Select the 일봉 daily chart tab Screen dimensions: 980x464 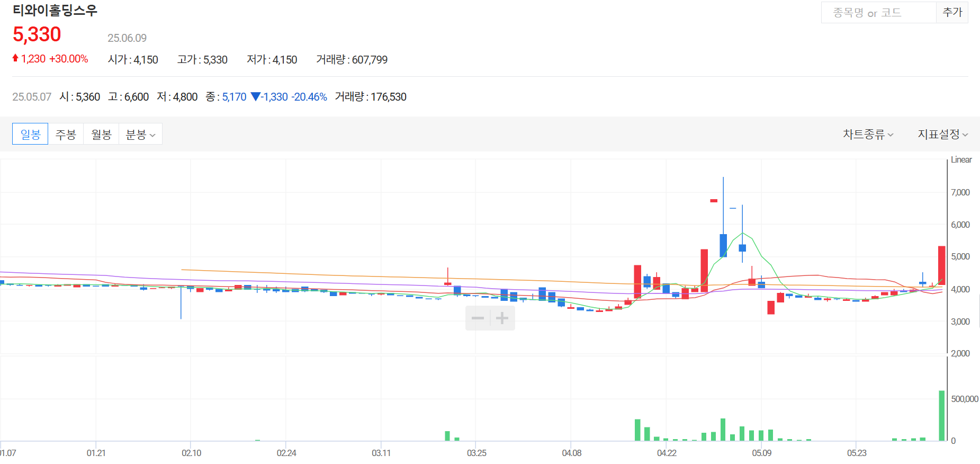(x=30, y=134)
